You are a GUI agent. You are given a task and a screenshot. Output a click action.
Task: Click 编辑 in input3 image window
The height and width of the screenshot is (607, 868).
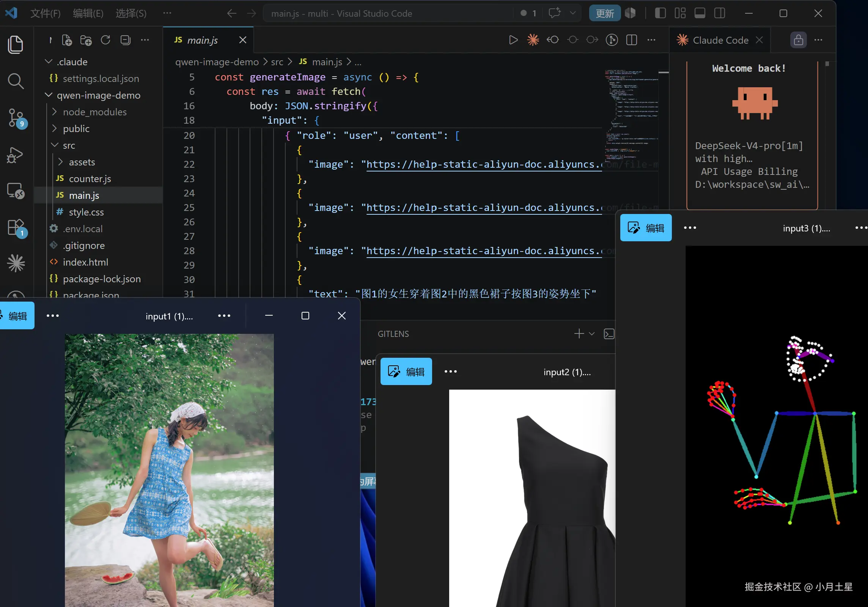pos(646,228)
